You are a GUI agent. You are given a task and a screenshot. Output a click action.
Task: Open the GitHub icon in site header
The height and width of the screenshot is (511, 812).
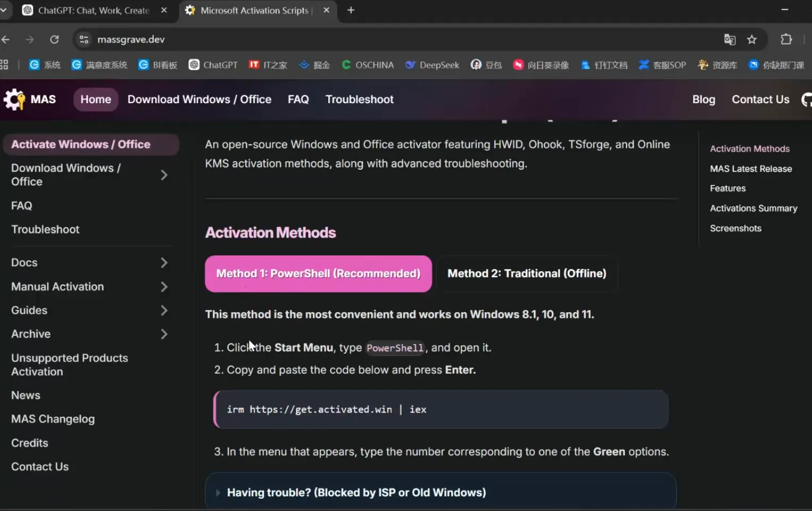click(807, 99)
